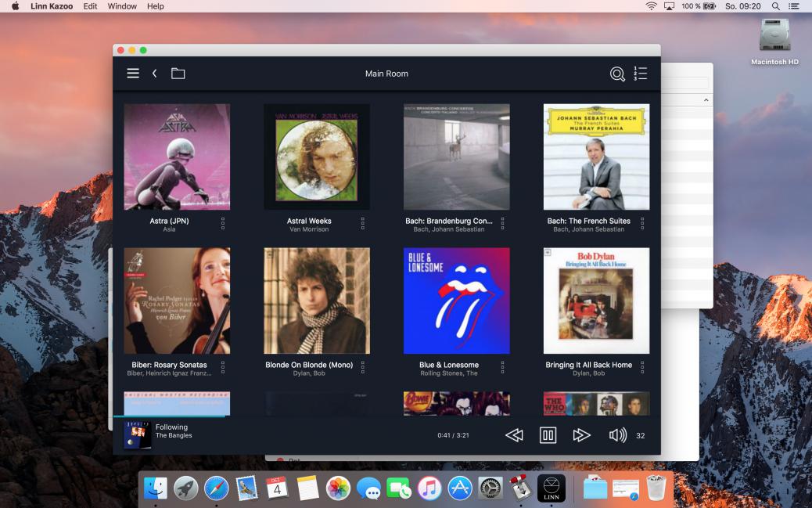Skip to the previous track

(x=514, y=435)
